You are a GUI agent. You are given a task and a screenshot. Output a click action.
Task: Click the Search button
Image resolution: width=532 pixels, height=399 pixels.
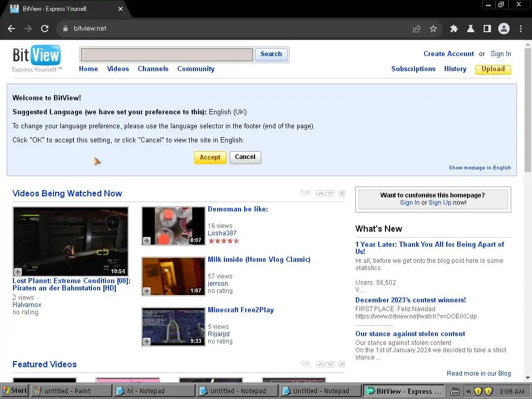271,54
